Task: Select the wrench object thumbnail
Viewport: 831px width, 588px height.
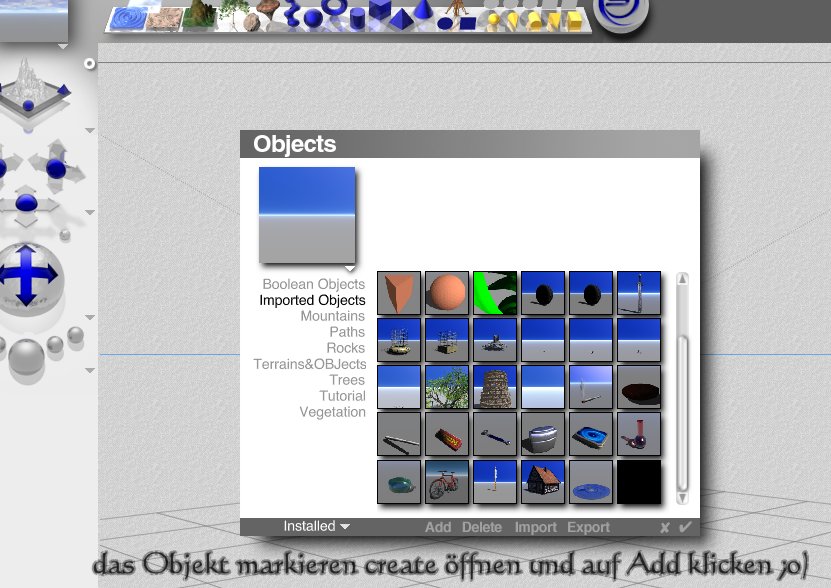Action: pos(495,434)
